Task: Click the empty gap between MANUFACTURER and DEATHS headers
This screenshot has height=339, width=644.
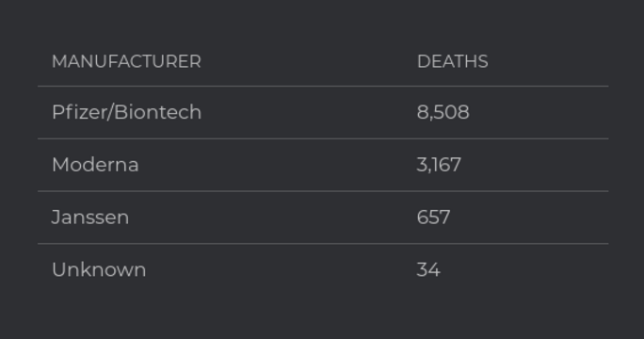Action: 309,61
